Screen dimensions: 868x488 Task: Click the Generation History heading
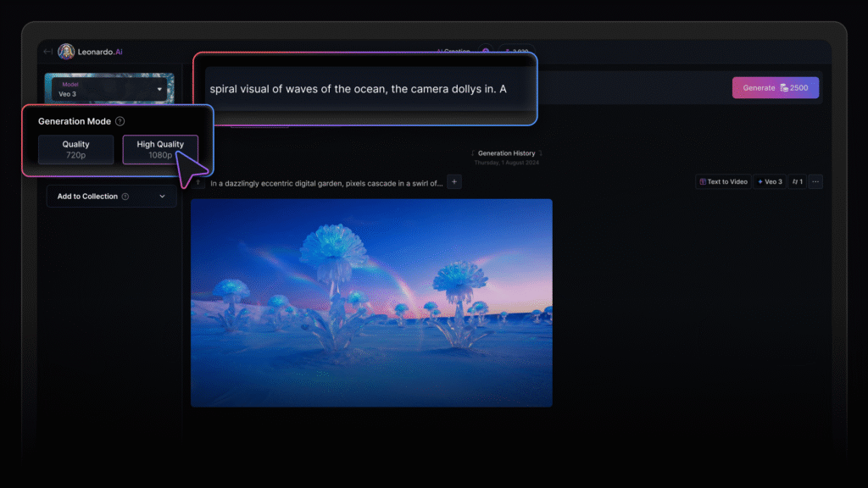click(x=506, y=153)
